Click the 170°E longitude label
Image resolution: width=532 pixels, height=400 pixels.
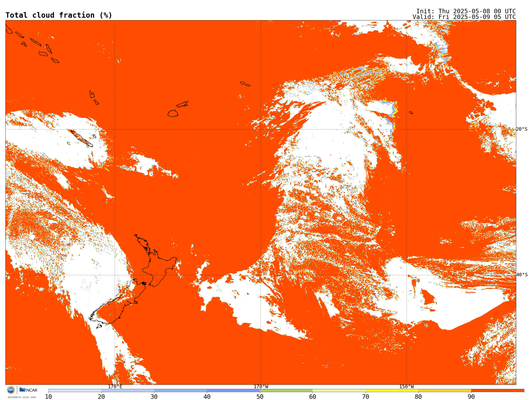[x=115, y=386]
